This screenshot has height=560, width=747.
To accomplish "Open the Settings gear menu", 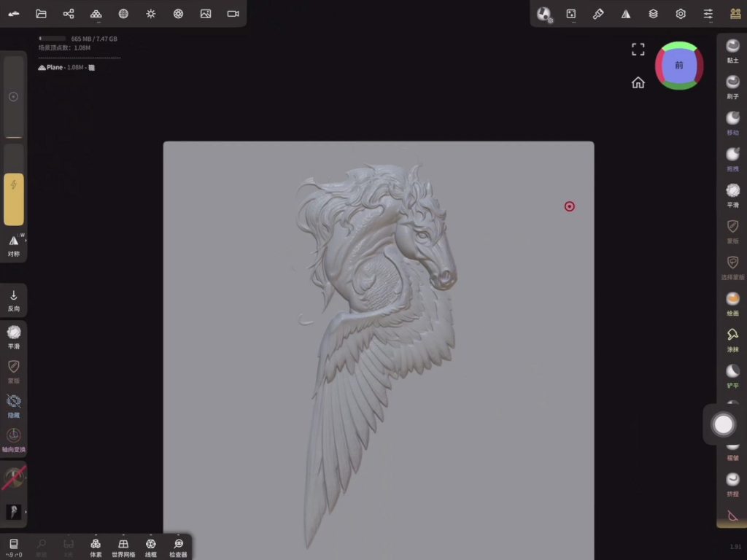I will pyautogui.click(x=681, y=14).
